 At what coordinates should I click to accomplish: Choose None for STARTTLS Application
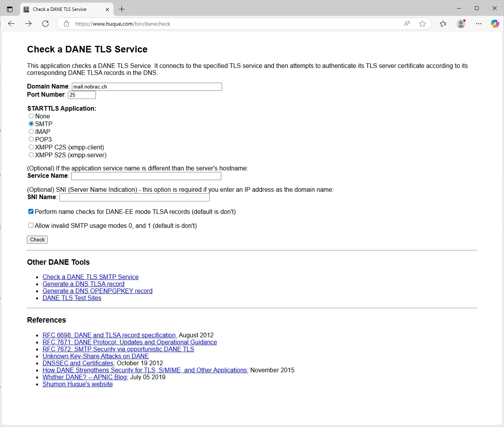[x=31, y=116]
